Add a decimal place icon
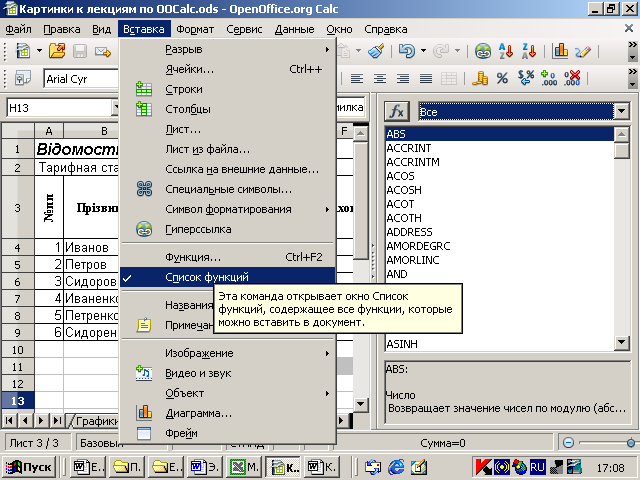This screenshot has height=480, width=640. [x=549, y=78]
